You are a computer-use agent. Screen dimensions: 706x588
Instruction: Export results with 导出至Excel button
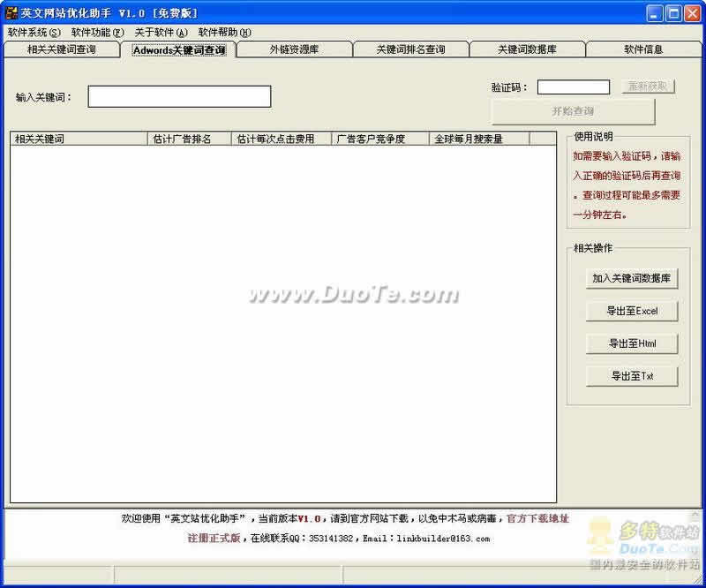[632, 311]
